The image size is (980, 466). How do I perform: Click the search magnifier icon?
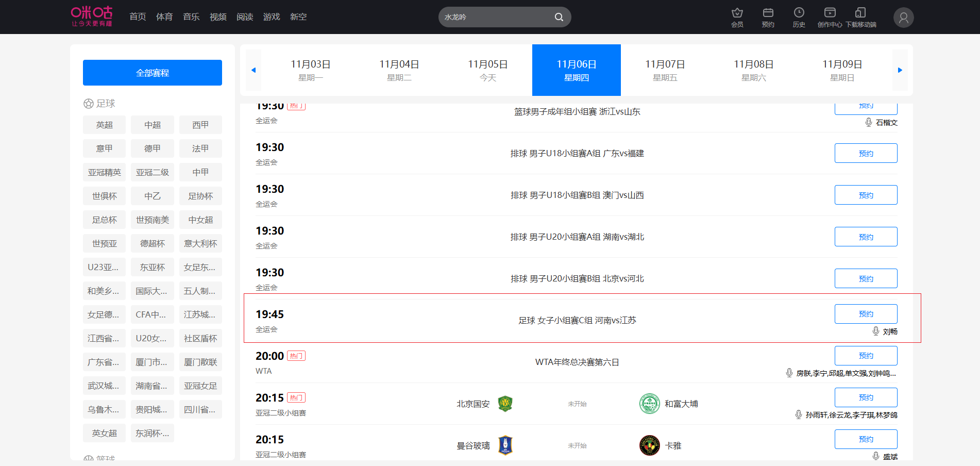tap(559, 17)
